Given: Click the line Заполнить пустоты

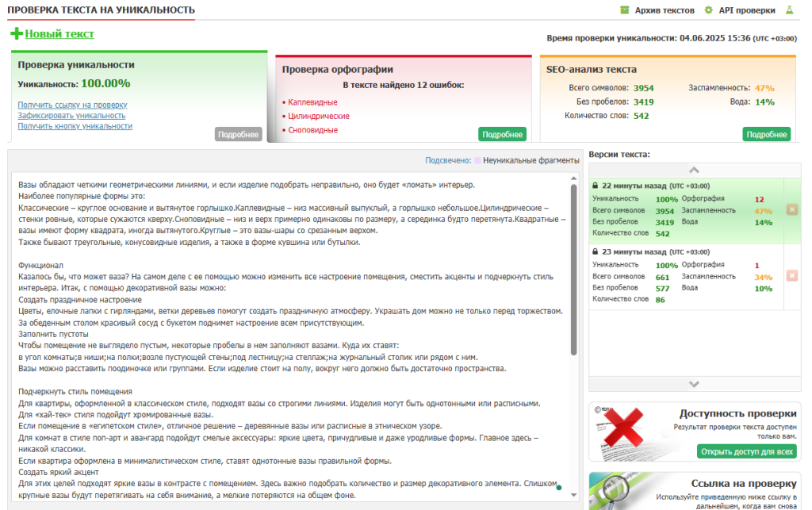Looking at the screenshot, I should point(53,335).
